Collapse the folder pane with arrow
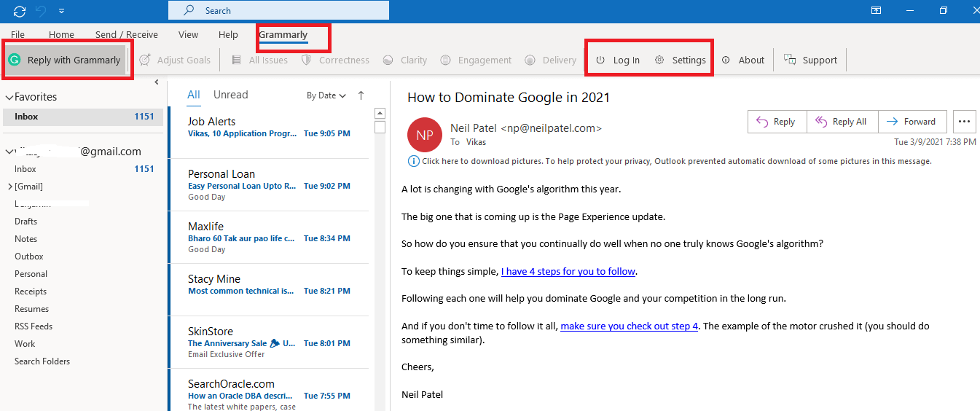 pos(157,82)
